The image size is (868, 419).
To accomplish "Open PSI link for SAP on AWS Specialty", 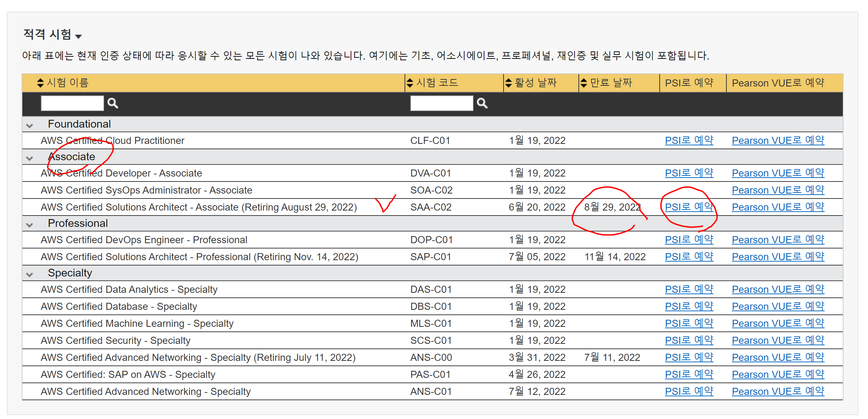I will click(688, 374).
